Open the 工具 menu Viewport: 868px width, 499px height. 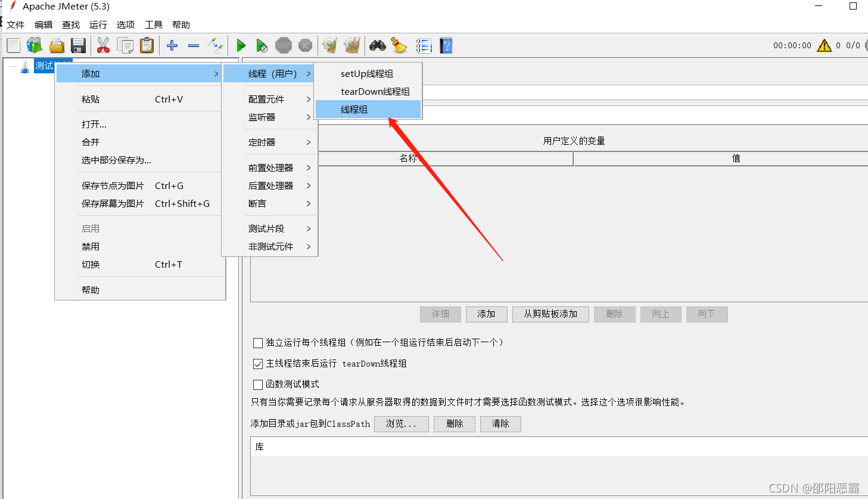154,24
